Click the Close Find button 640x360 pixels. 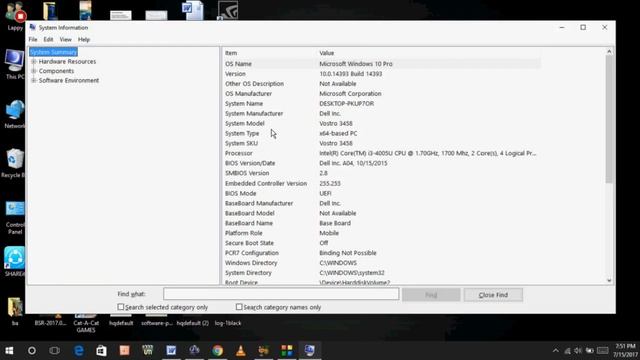pos(493,295)
